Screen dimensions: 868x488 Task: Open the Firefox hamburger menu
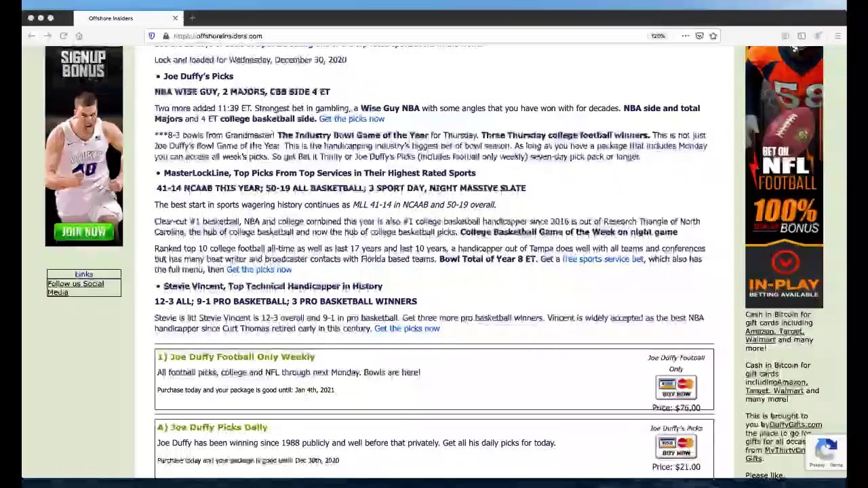click(x=837, y=36)
